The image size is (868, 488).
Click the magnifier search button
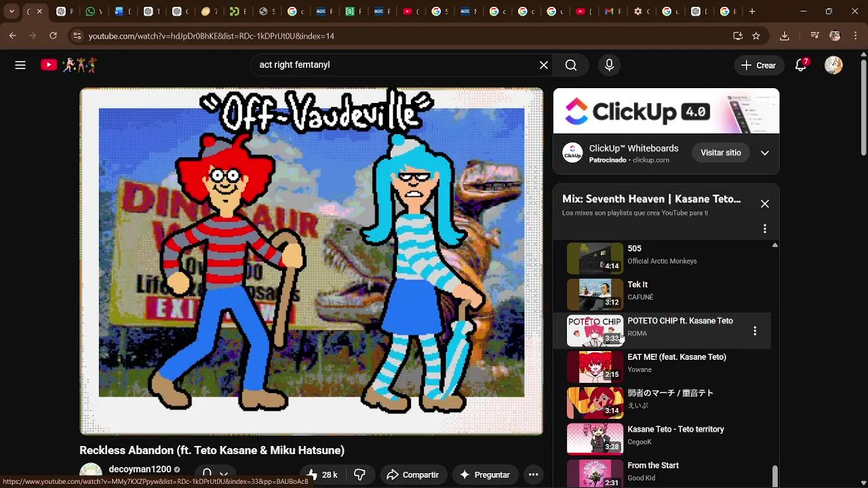point(571,65)
